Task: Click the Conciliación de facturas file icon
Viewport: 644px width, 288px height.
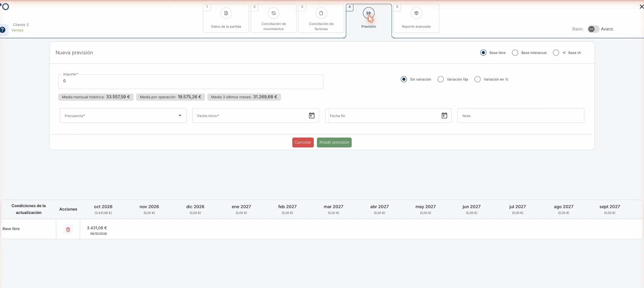Action: point(321,13)
